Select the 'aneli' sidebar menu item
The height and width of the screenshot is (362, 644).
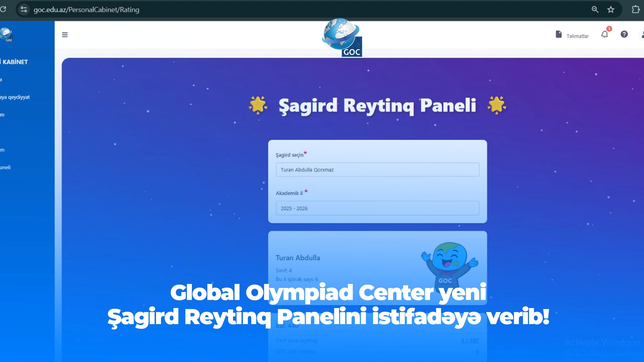pos(5,167)
